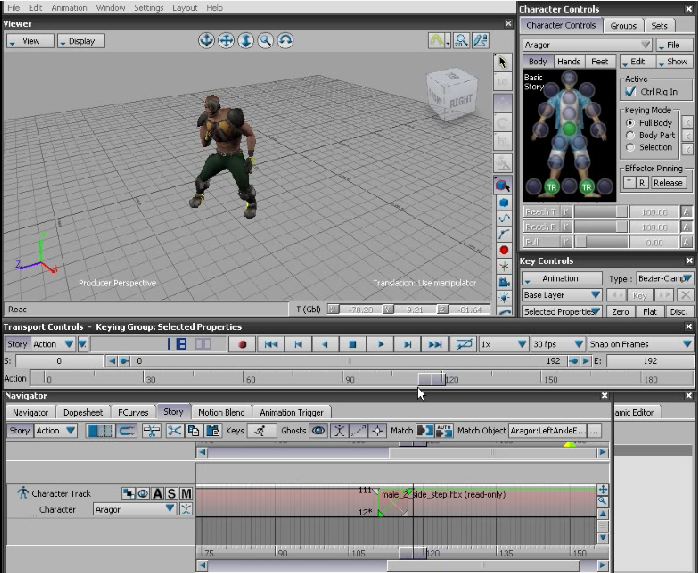Select Selection keying mode
The height and width of the screenshot is (573, 698).
click(630, 147)
